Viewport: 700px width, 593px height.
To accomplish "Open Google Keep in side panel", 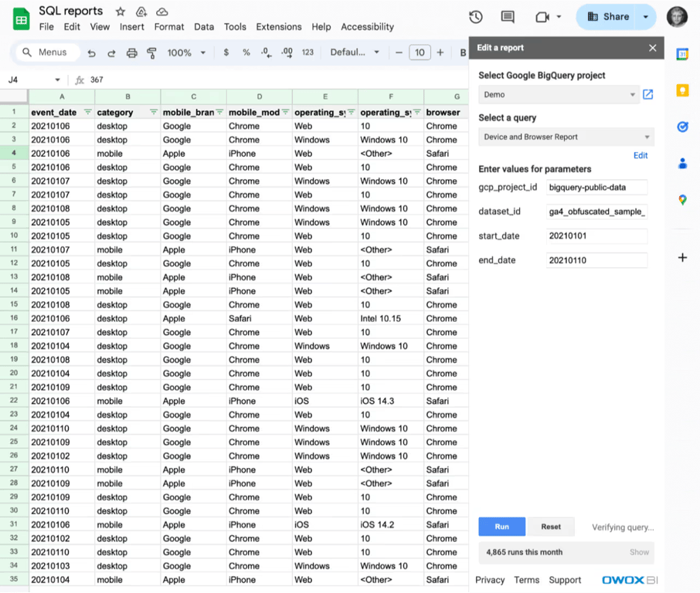I will coord(682,90).
